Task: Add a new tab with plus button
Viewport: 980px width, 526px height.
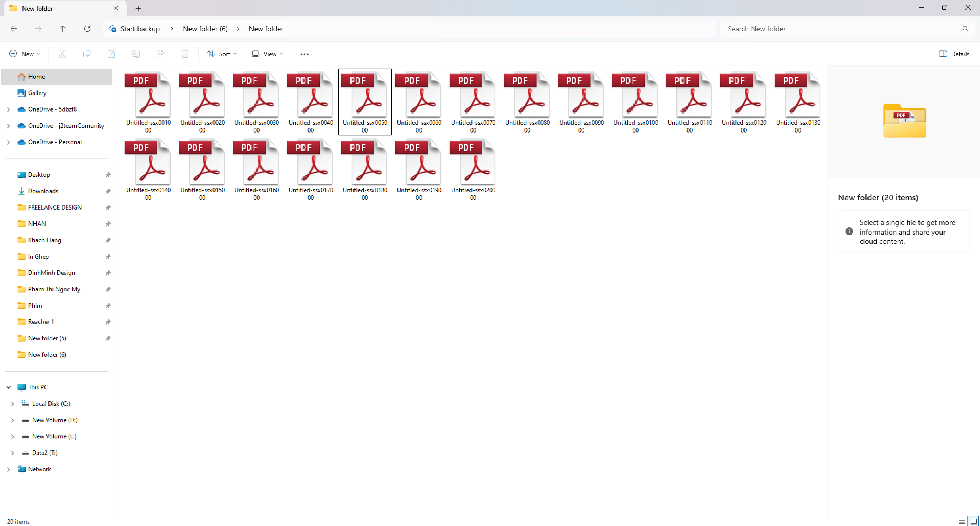Action: tap(138, 8)
